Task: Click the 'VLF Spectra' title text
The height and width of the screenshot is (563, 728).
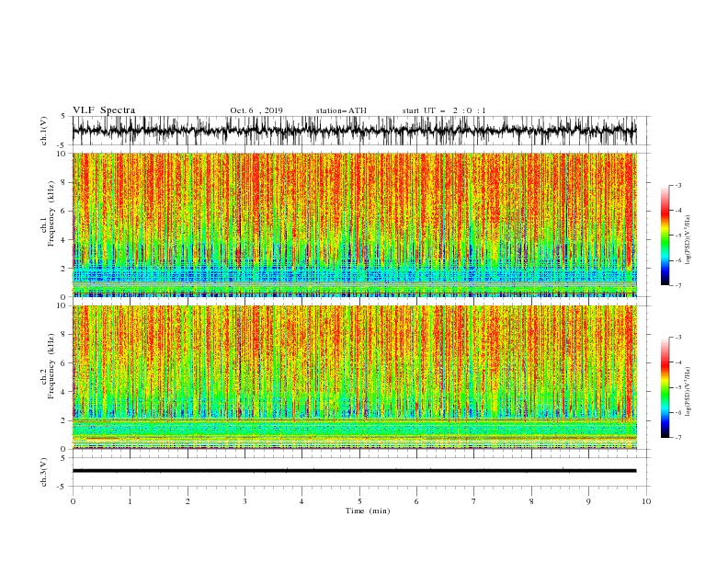Action: click(x=104, y=110)
